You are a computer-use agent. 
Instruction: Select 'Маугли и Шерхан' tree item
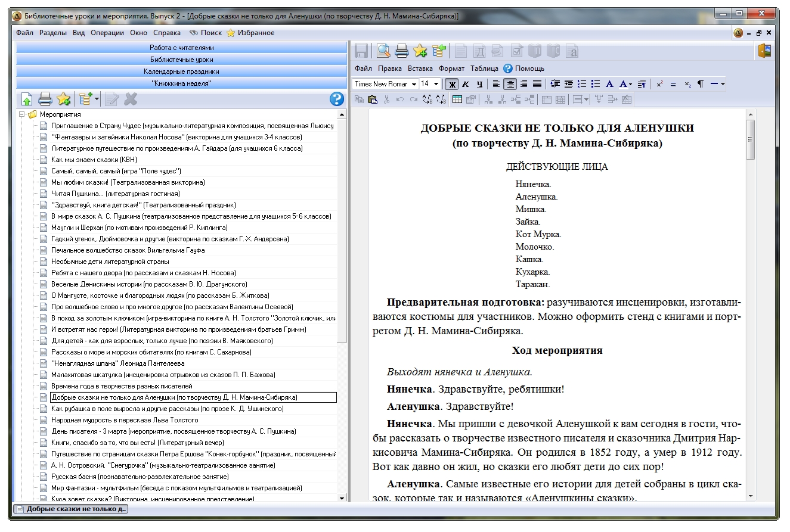pyautogui.click(x=139, y=228)
